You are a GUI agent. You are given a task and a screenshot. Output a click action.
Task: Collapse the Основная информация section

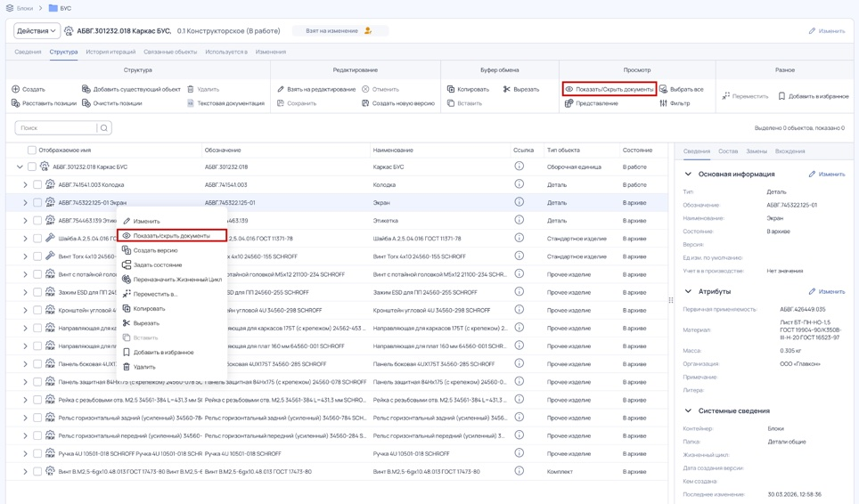click(688, 174)
